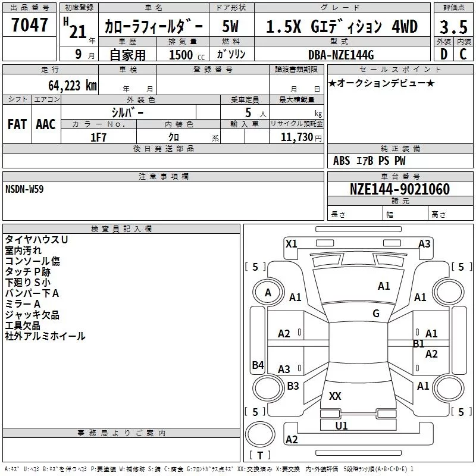This screenshot has height=476, width=476.
Task: Click the color number 1F7
Action: coord(98,137)
